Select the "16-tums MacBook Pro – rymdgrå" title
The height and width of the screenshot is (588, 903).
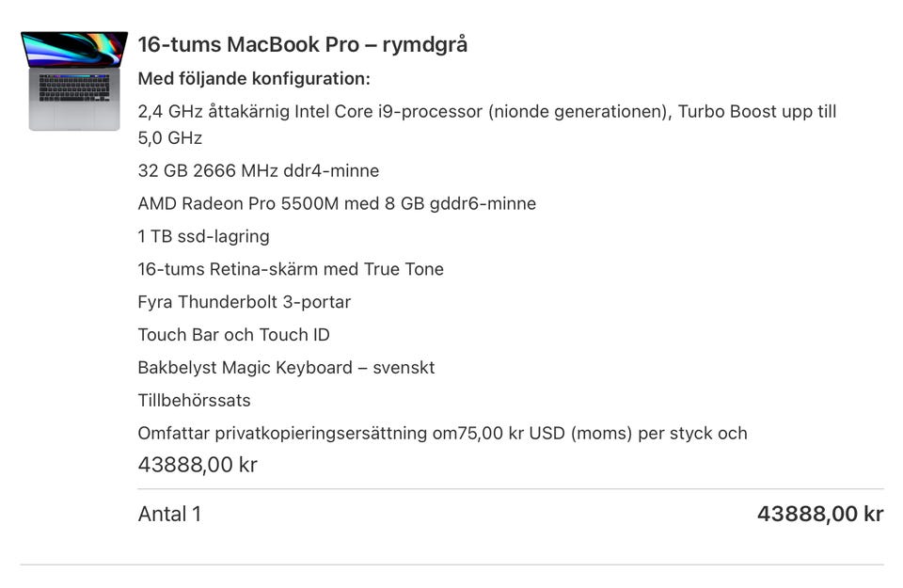(302, 44)
